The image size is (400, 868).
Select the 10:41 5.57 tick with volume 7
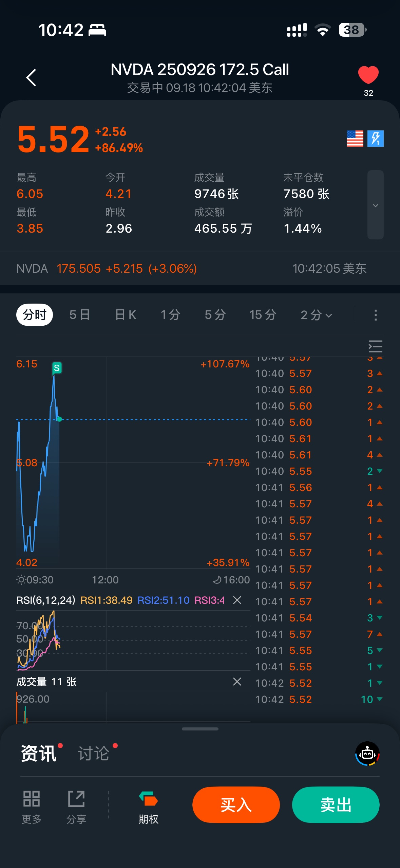[x=319, y=634]
